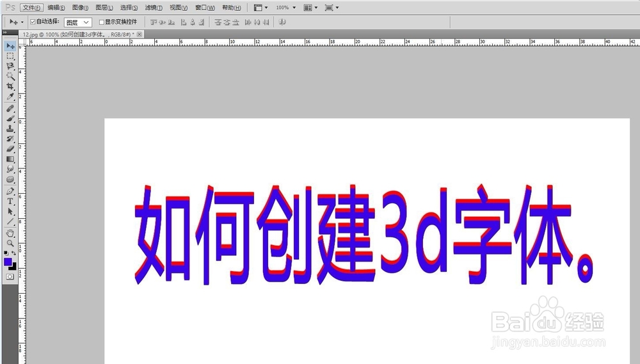Screen dimensions: 640x364
Task: Open the 窗口(W) menu
Action: coord(205,7)
